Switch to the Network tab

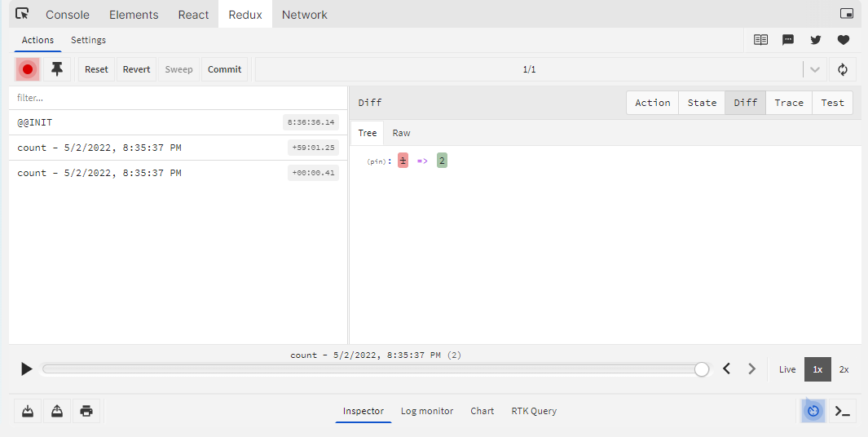pos(305,15)
